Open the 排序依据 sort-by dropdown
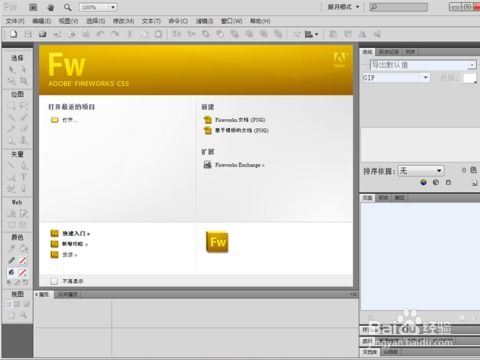The height and width of the screenshot is (360, 480). tap(421, 171)
